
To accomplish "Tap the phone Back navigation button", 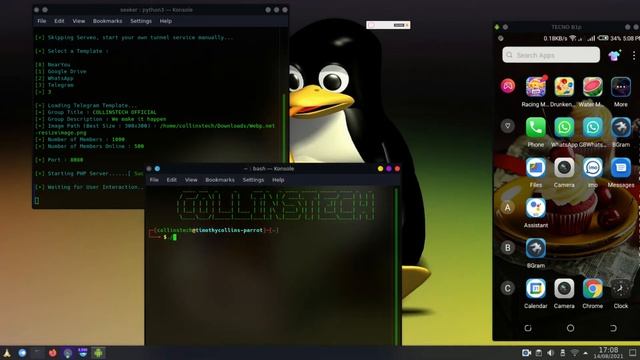I will [613, 328].
